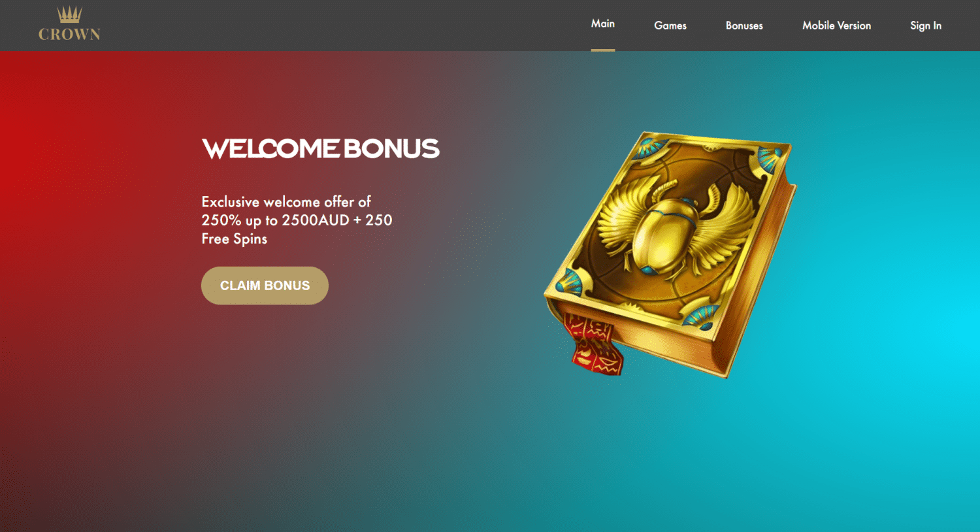Screen dimensions: 980x532
Task: Click the WELCOME BONUS heading
Action: coord(321,149)
